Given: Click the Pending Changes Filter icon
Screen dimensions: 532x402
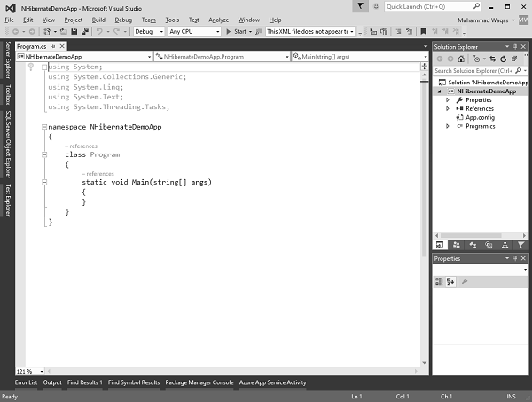Looking at the screenshot, I should pyautogui.click(x=477, y=59).
